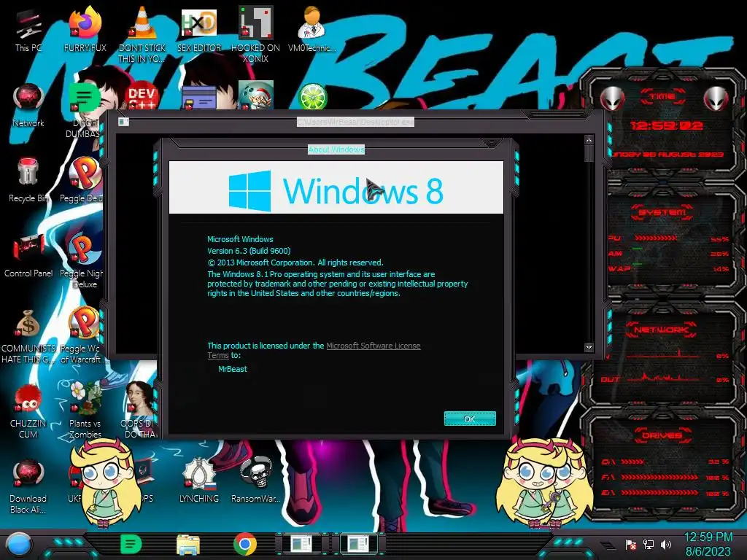Screen dimensions: 747x560
Task: Click the C:\ drive usage bar
Action: (632, 462)
